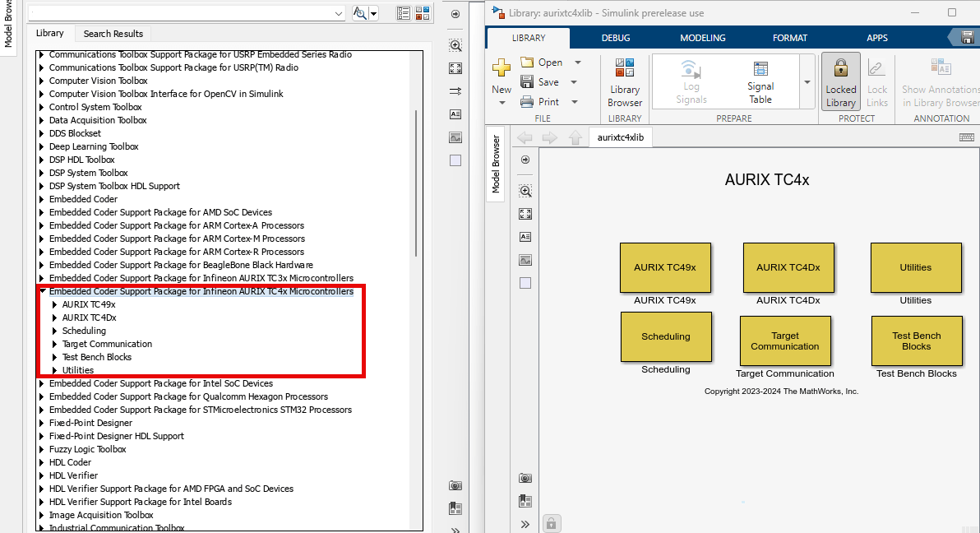Click the Open folder icon

[x=527, y=62]
